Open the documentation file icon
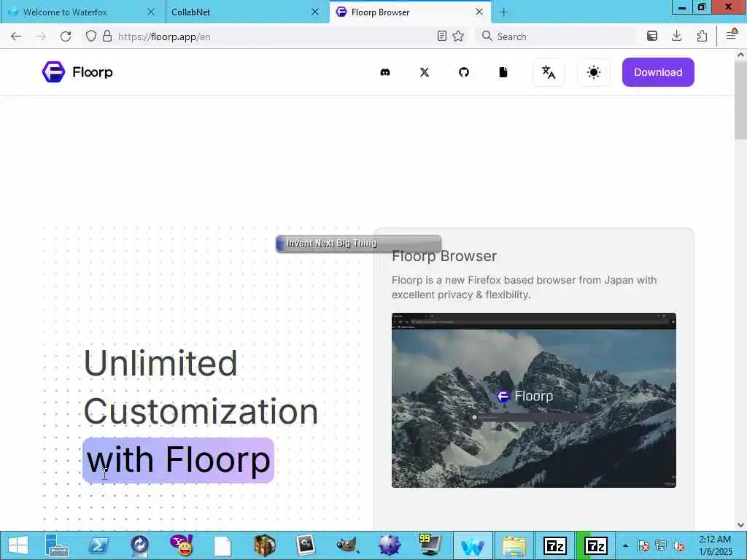747x560 pixels. [x=503, y=72]
